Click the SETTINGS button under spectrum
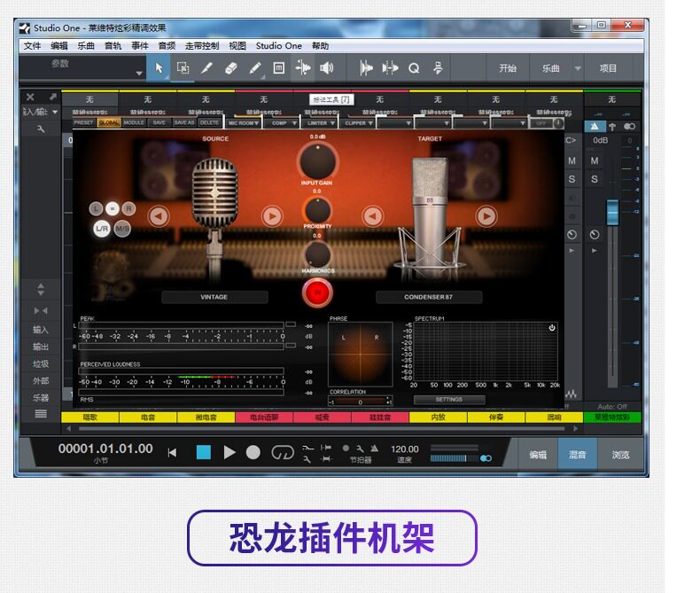 (449, 400)
